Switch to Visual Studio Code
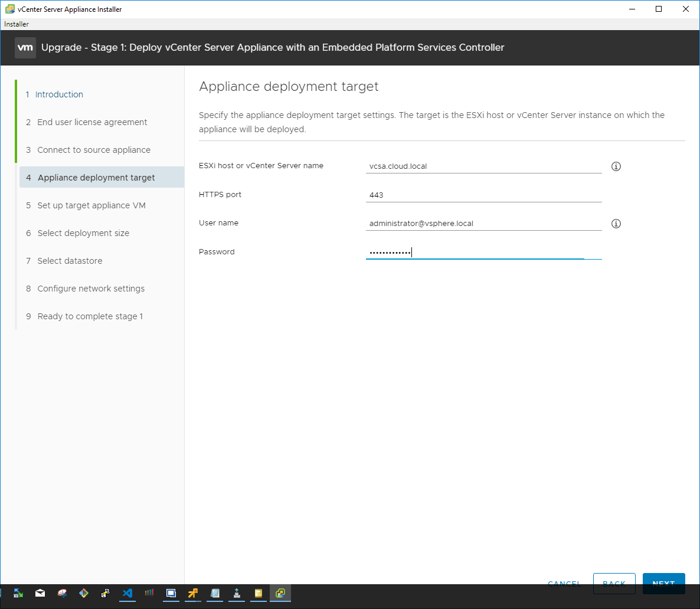This screenshot has width=700, height=609. click(x=127, y=593)
